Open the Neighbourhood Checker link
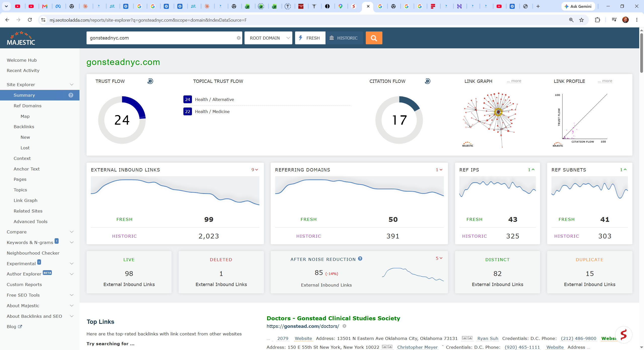This screenshot has width=644, height=350. (x=33, y=253)
